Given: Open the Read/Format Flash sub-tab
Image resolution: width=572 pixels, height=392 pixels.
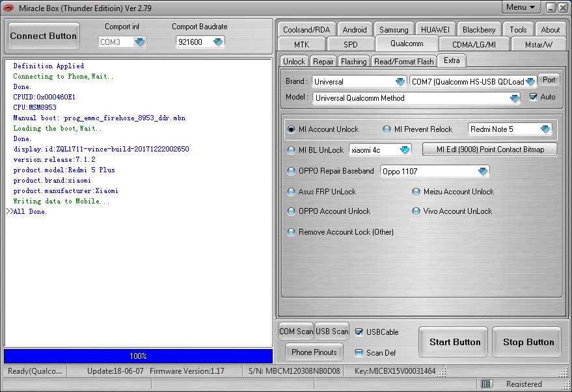Looking at the screenshot, I should tap(404, 62).
